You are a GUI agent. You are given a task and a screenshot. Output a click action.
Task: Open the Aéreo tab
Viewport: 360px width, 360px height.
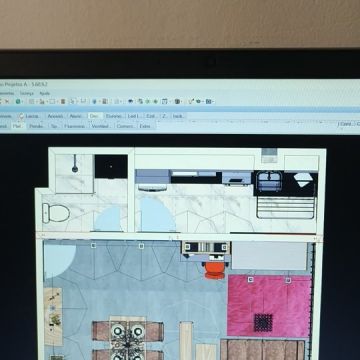click(75, 116)
